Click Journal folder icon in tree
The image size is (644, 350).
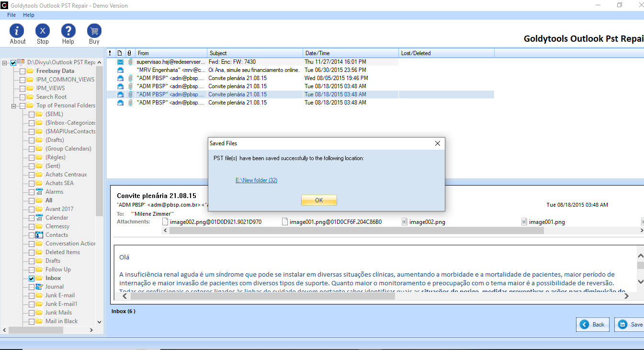[x=39, y=287]
